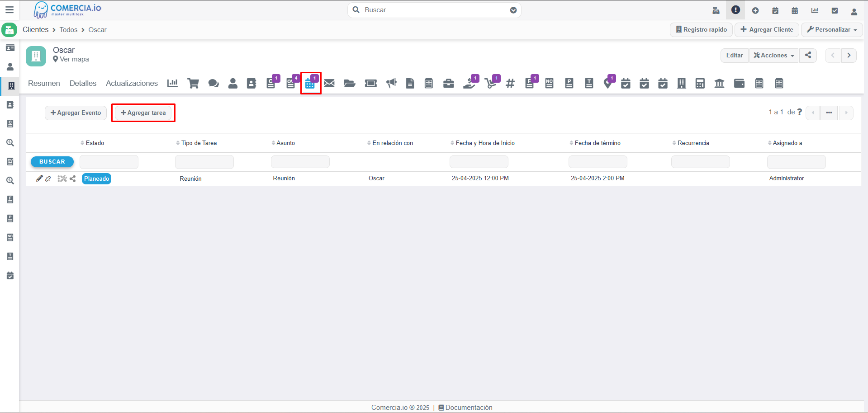
Task: Open the dolly cart tab with badge
Action: click(492, 82)
